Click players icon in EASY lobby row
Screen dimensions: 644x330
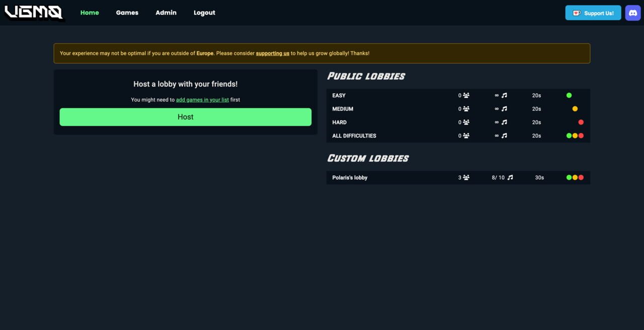coord(466,95)
